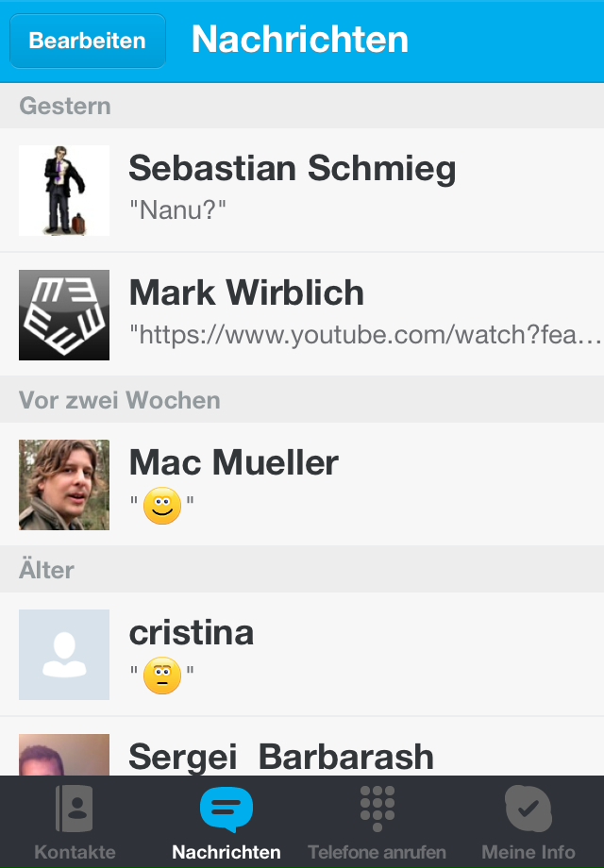Switch to the Telefone anrufen tab label

tap(377, 852)
